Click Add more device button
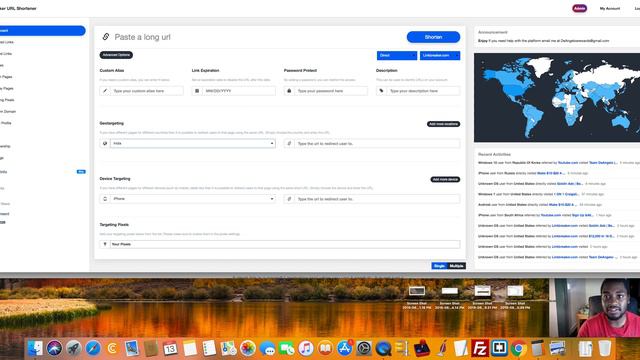The height and width of the screenshot is (360, 640). 445,179
